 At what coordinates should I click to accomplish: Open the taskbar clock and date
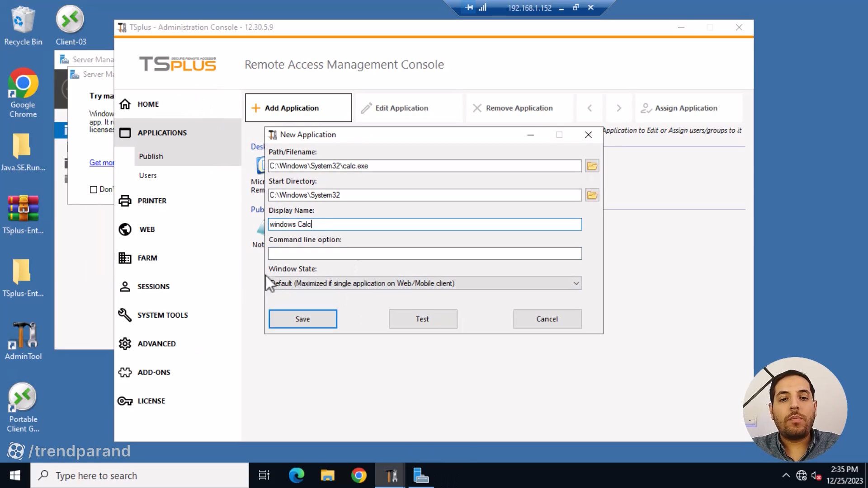tap(844, 475)
